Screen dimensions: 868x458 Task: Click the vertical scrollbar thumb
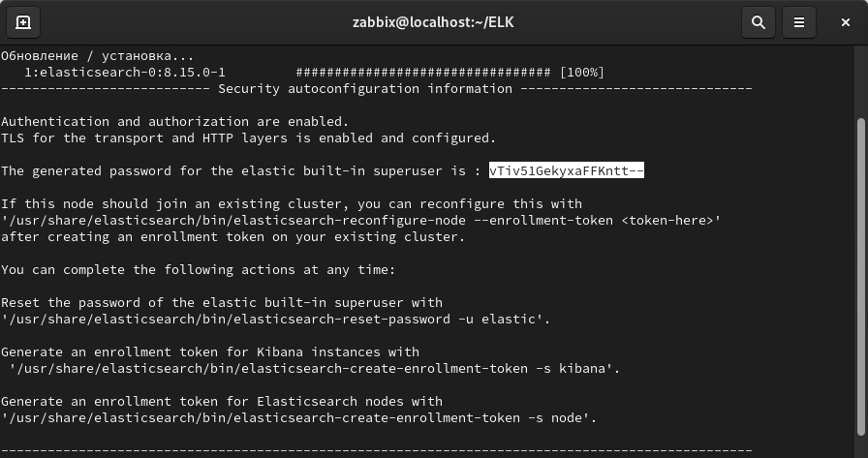(x=861, y=281)
